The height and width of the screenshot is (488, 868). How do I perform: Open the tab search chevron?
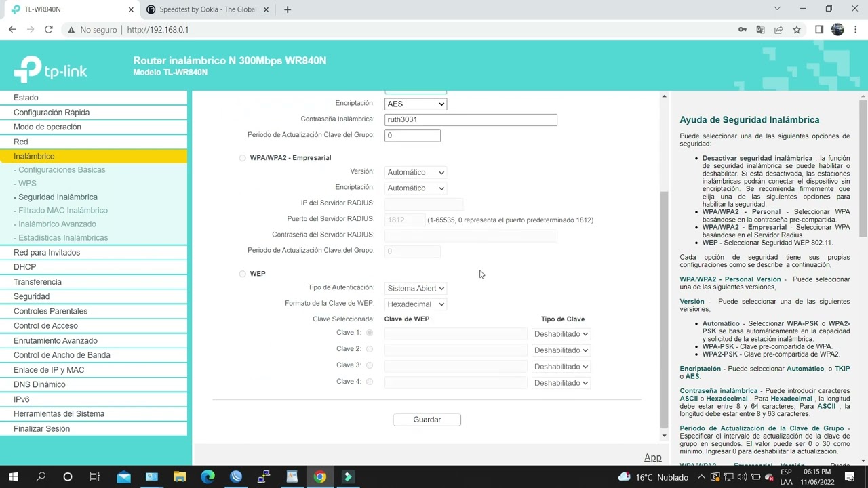pos(778,9)
